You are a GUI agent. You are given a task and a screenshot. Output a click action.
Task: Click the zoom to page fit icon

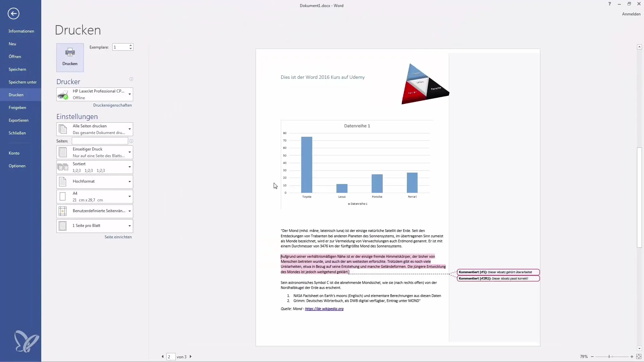pyautogui.click(x=639, y=357)
